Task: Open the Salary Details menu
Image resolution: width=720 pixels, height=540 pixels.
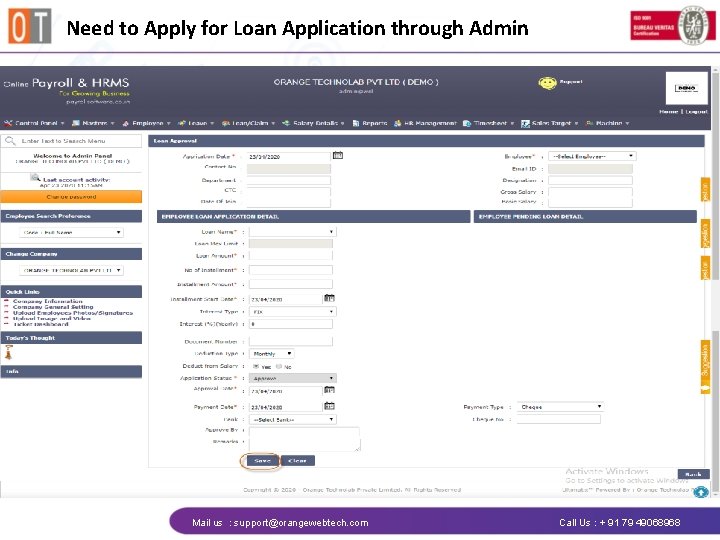Action: coord(315,123)
